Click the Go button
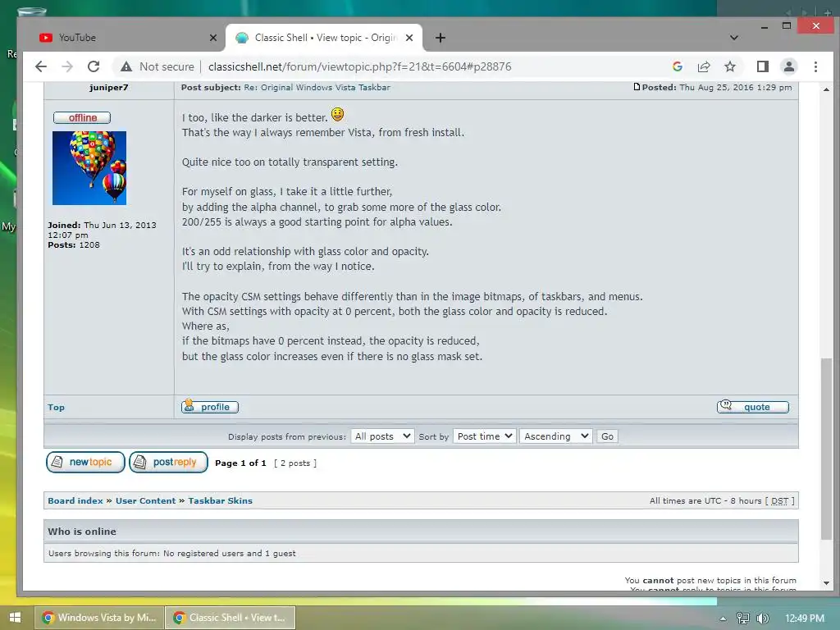Viewport: 840px width, 630px height. click(607, 436)
